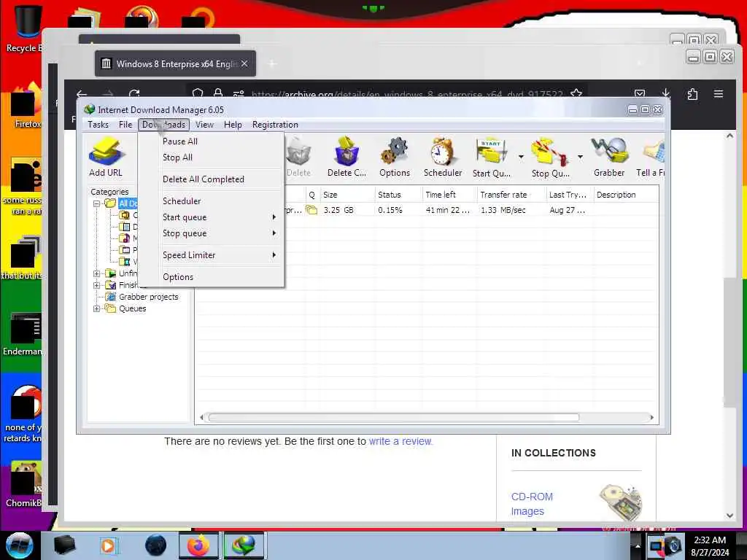747x560 pixels.
Task: Click the download list horizontal scrollbar
Action: 393,418
